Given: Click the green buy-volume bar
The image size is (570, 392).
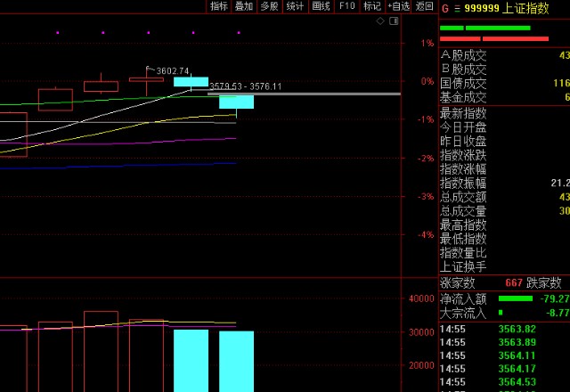Looking at the screenshot, I should [x=484, y=28].
